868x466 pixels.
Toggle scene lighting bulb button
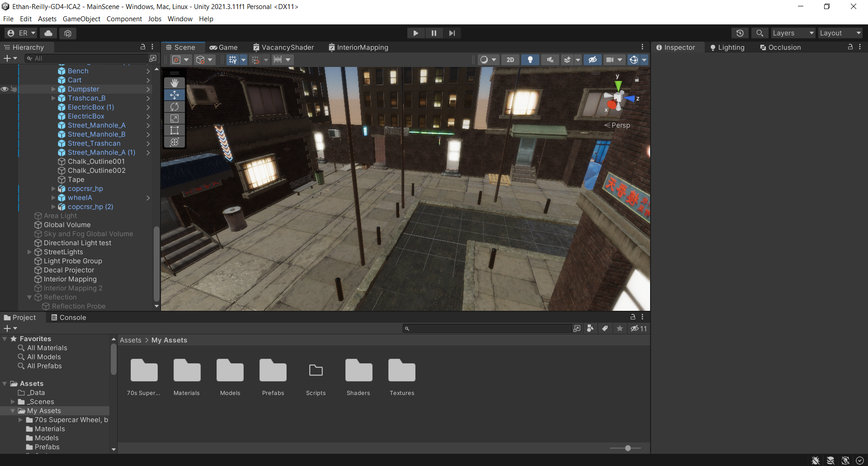tap(530, 60)
